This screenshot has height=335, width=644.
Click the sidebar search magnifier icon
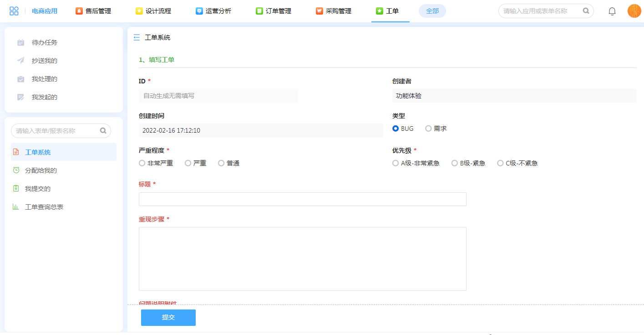coord(103,131)
